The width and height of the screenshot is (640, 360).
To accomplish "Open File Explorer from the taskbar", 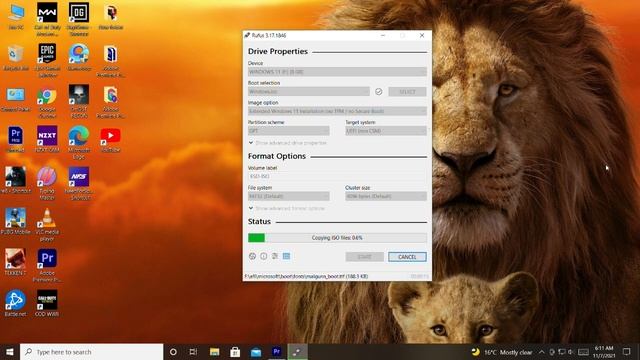I will [215, 352].
